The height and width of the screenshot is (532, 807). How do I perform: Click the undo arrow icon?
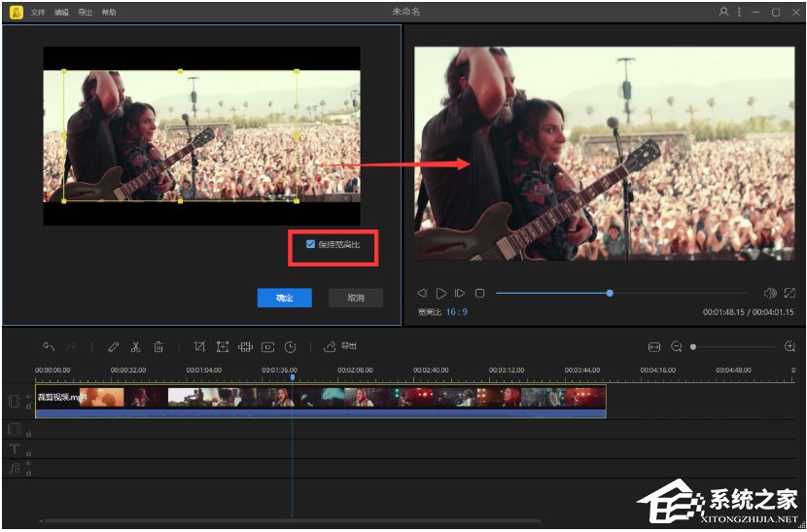pos(48,346)
